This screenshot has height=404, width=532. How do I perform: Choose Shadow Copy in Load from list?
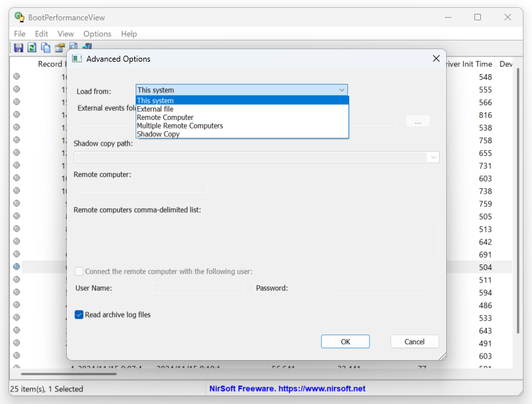coord(242,134)
